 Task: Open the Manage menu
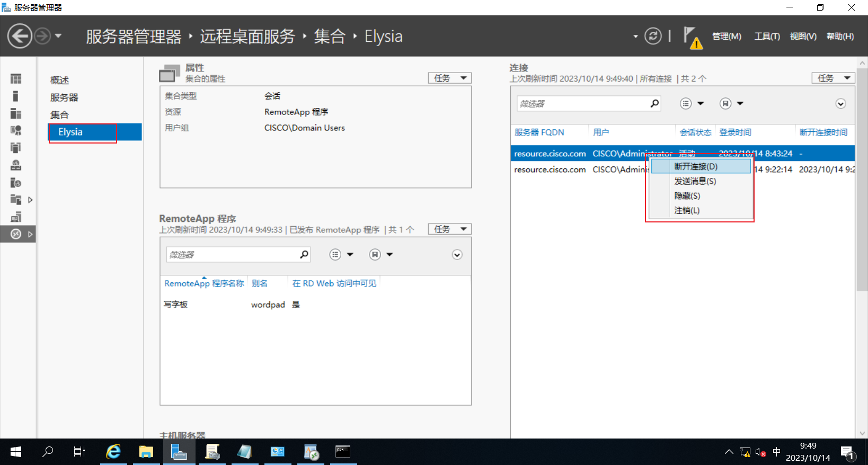(727, 36)
